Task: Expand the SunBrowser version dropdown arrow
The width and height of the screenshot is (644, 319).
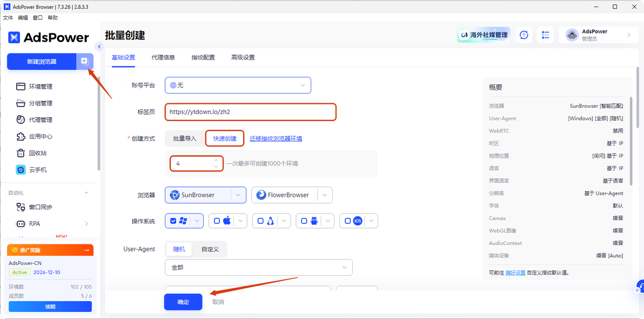Action: coord(238,195)
